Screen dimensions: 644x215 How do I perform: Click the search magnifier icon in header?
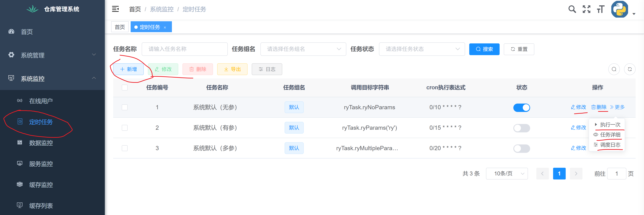(572, 9)
